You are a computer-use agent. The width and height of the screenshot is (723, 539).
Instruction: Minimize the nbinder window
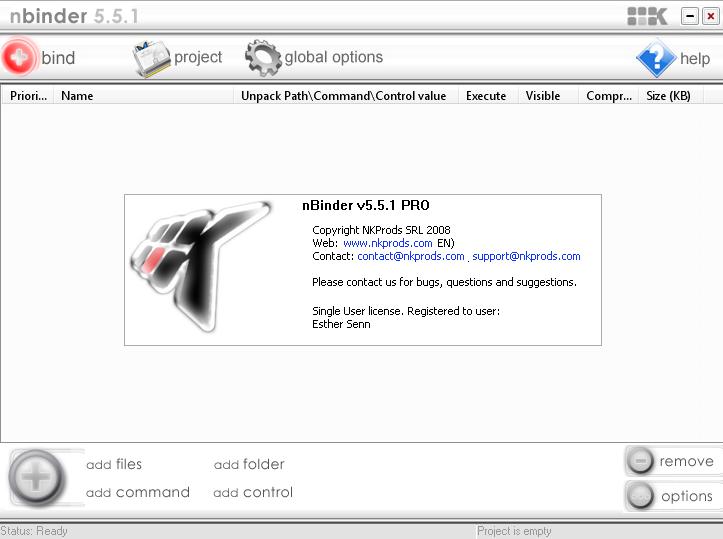pyautogui.click(x=690, y=16)
